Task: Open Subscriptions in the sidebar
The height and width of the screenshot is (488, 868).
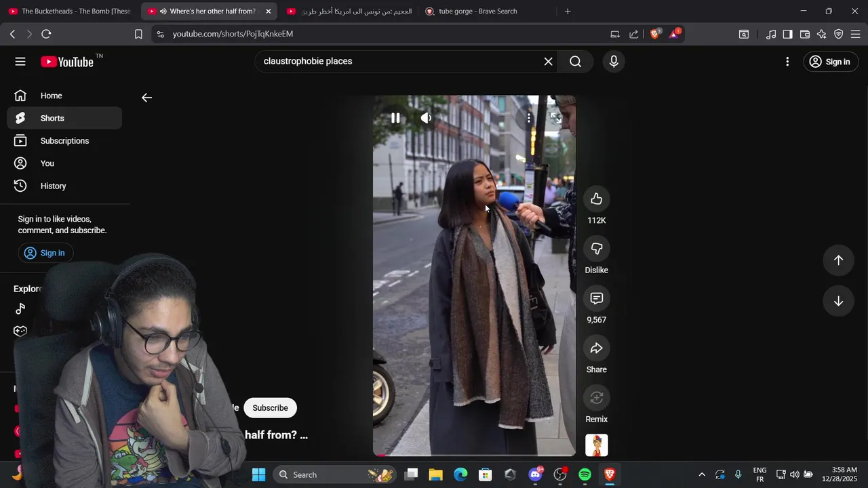Action: coord(64,141)
